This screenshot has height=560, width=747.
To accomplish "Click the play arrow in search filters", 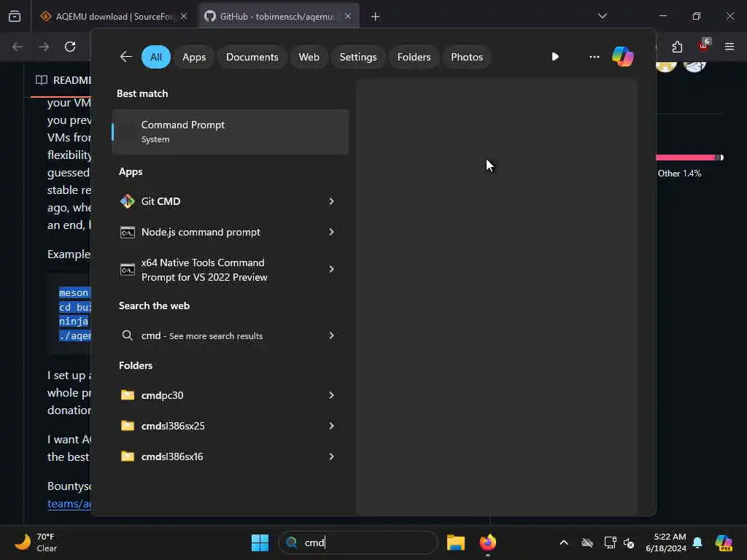I will pos(555,57).
